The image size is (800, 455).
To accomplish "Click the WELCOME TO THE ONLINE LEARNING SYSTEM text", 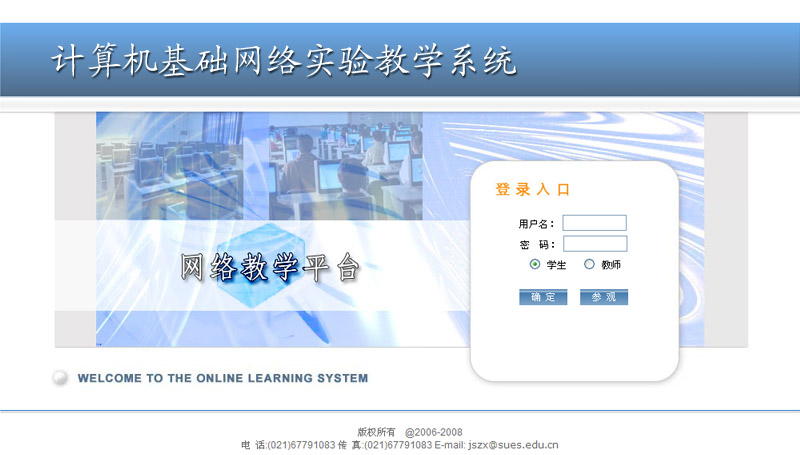I will click(222, 378).
